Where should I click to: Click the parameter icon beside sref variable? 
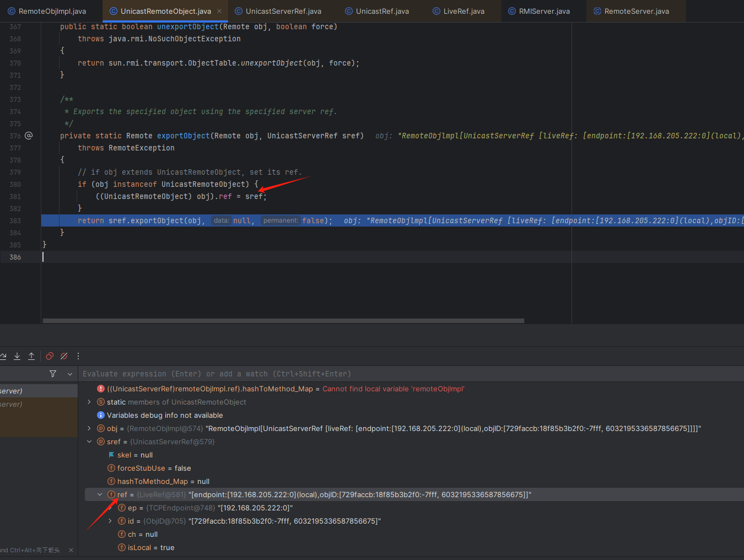[x=101, y=441]
